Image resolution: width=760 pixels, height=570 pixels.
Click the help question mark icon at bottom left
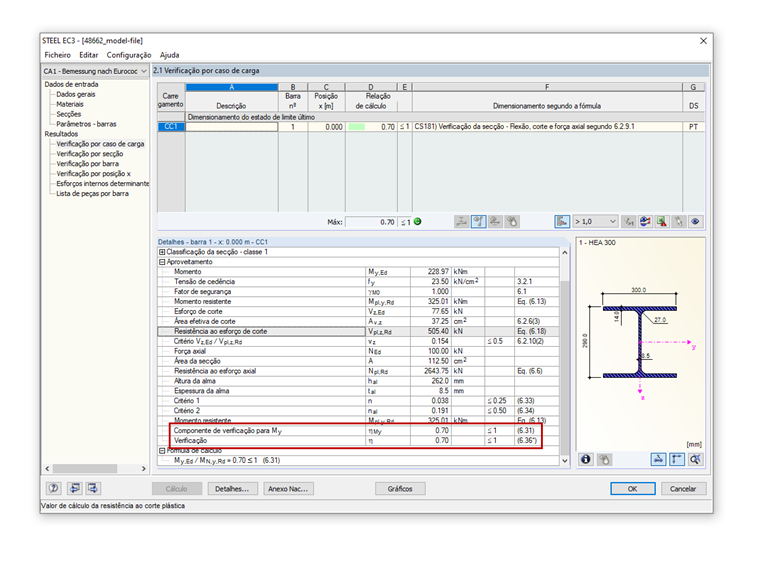click(x=54, y=488)
